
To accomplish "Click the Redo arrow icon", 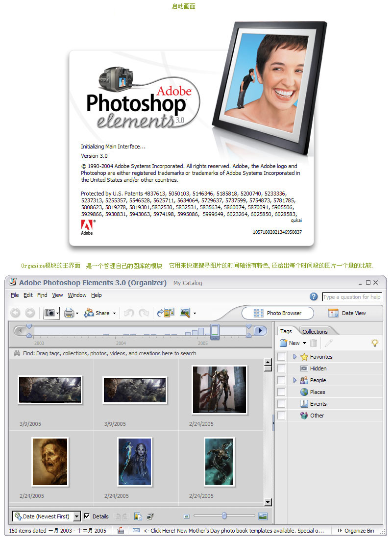I will 144,313.
